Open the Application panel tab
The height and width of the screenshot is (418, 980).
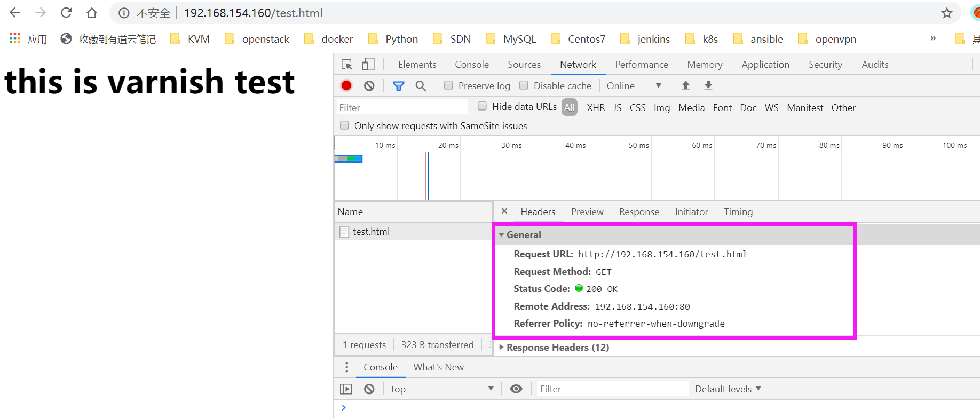pos(765,65)
